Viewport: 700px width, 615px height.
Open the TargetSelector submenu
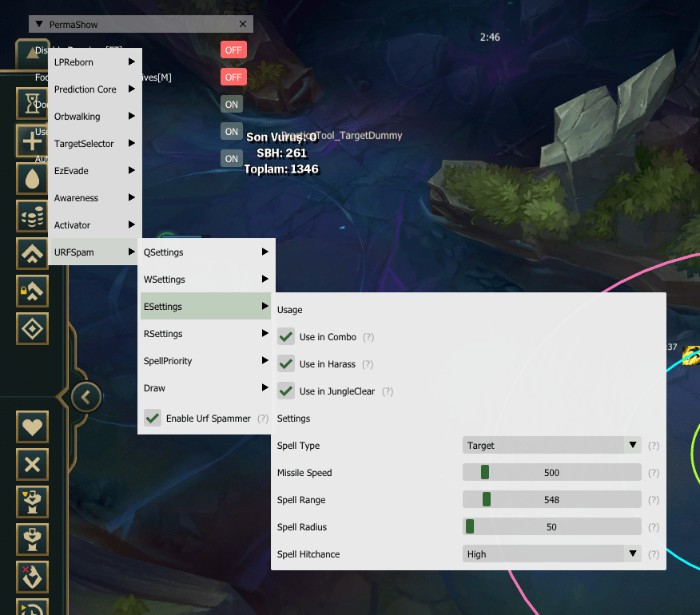point(95,144)
